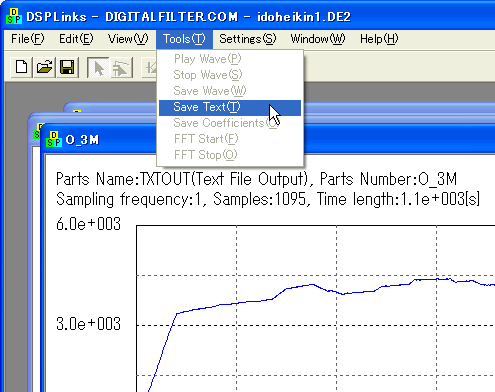Click the disabled Stop Wave(S) entry
495x392 pixels.
(230, 75)
